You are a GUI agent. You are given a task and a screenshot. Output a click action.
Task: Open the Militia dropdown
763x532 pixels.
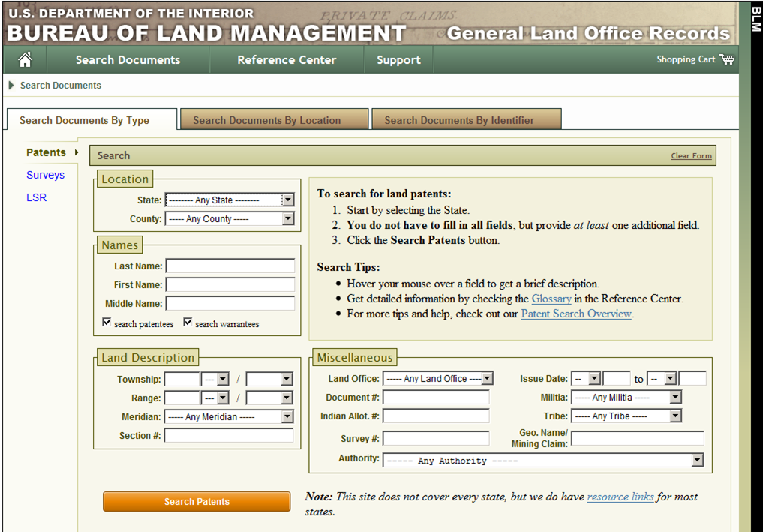pyautogui.click(x=626, y=398)
